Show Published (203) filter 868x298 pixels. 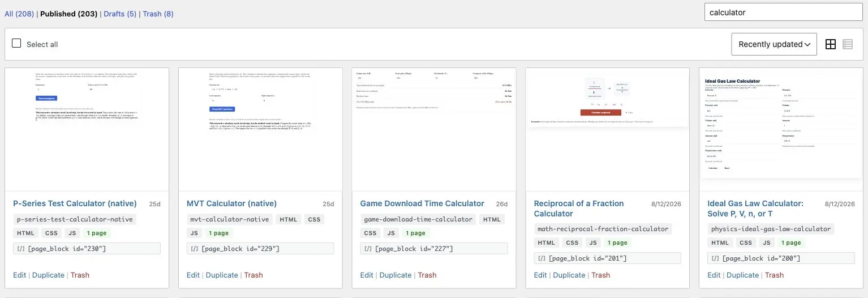[68, 14]
